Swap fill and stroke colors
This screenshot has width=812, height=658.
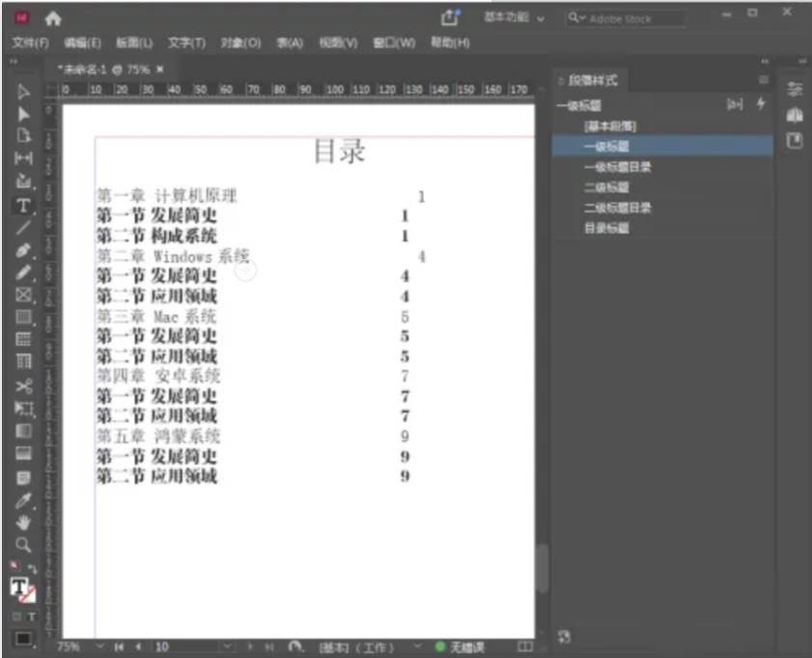tap(32, 568)
